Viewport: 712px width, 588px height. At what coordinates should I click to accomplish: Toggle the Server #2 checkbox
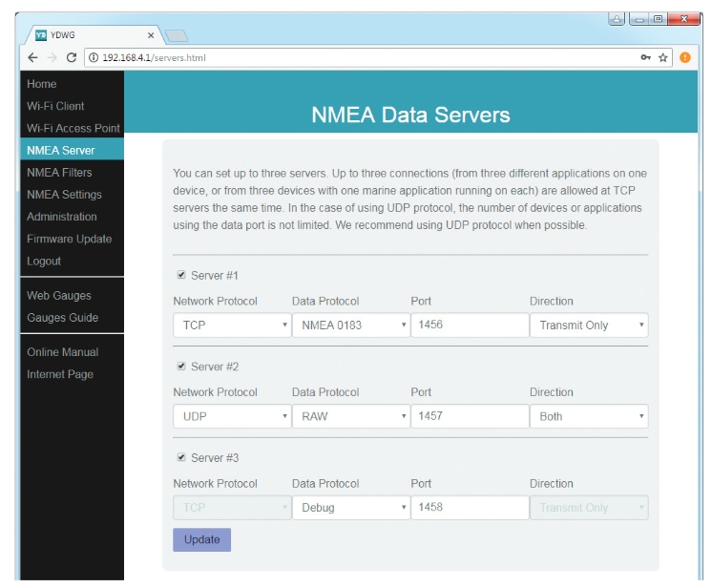tap(180, 367)
